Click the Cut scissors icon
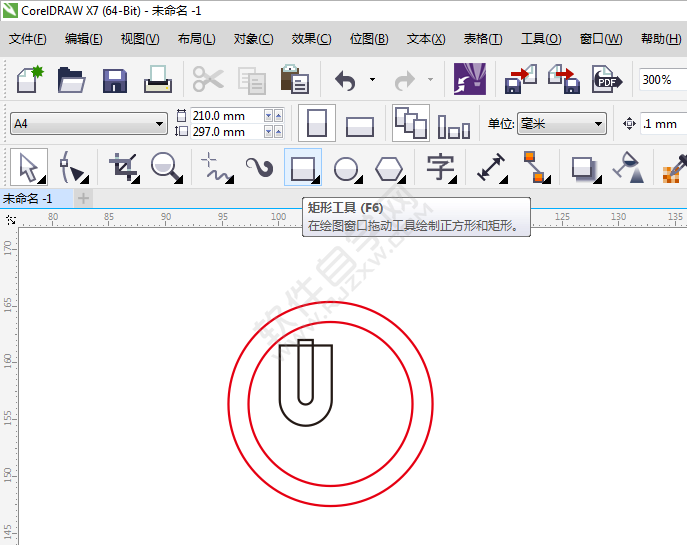 208,79
